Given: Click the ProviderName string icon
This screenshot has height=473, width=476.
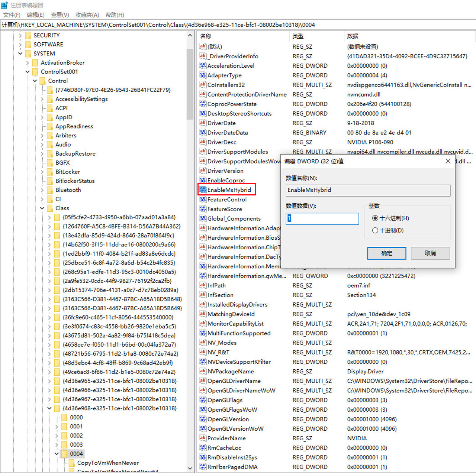Looking at the screenshot, I should coord(203,438).
